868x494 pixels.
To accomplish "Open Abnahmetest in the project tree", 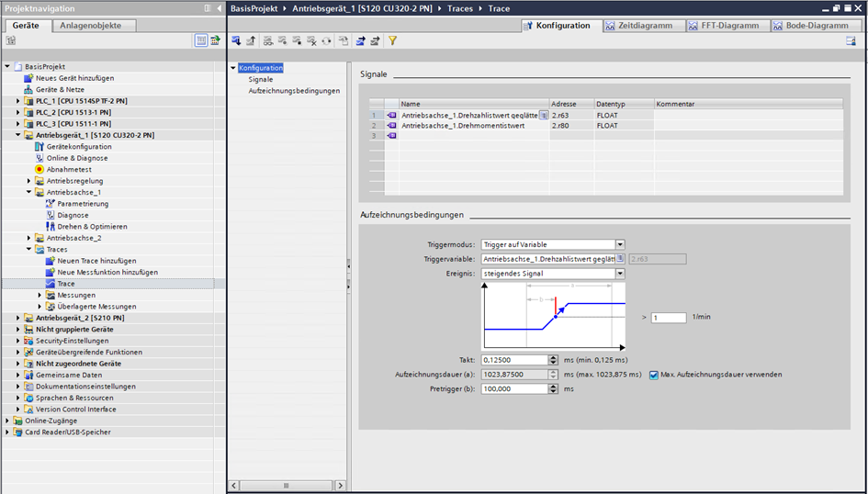I will tap(69, 169).
